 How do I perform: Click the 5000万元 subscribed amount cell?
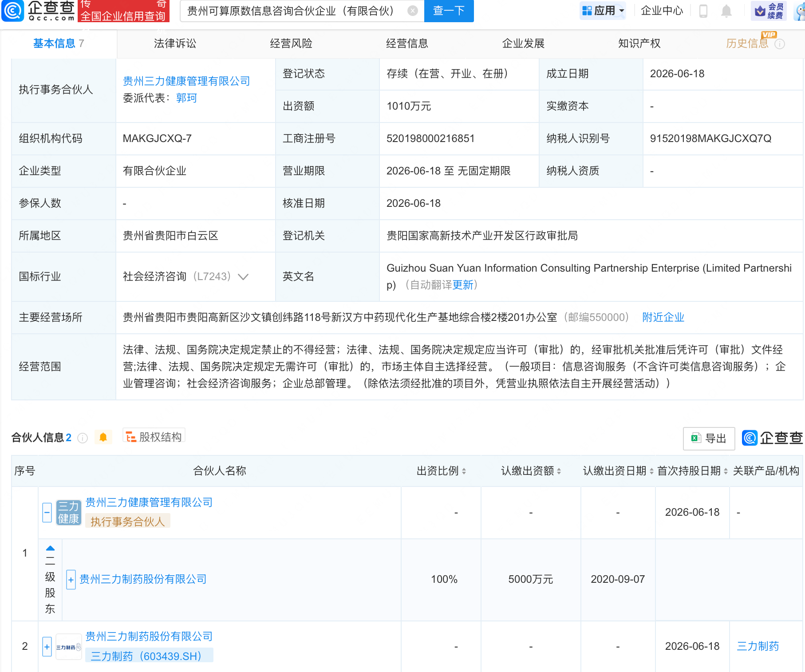point(530,579)
